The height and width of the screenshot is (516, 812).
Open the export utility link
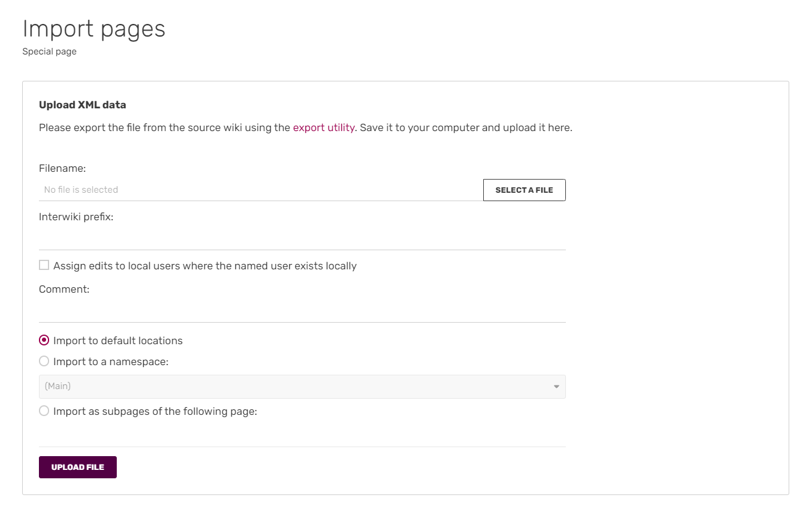click(x=323, y=128)
